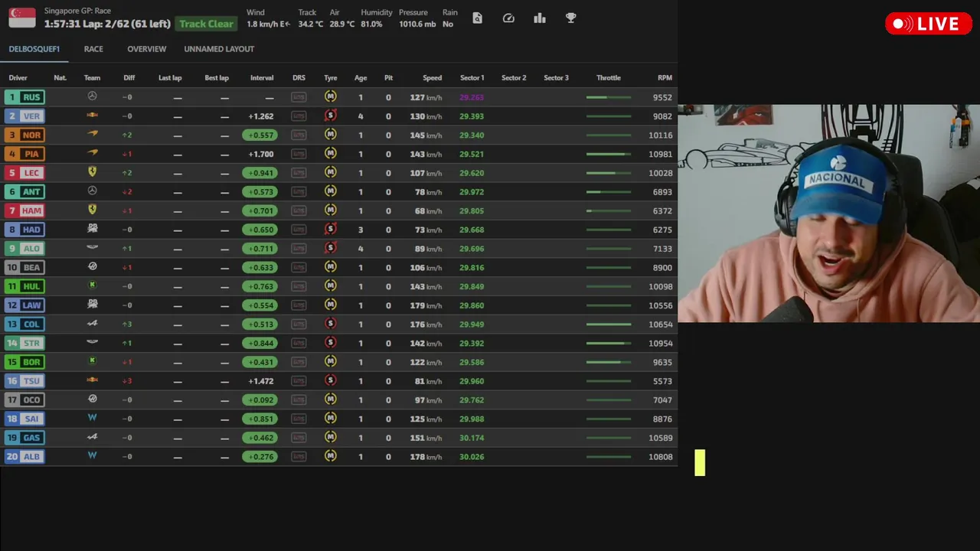Click the throttle bar in RUS row
The image size is (980, 551).
tap(609, 97)
